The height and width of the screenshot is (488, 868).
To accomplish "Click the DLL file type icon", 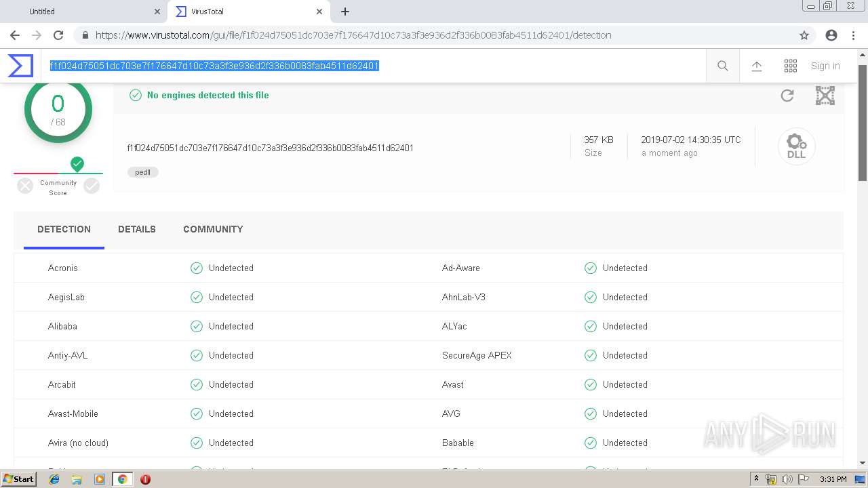I will pyautogui.click(x=796, y=146).
